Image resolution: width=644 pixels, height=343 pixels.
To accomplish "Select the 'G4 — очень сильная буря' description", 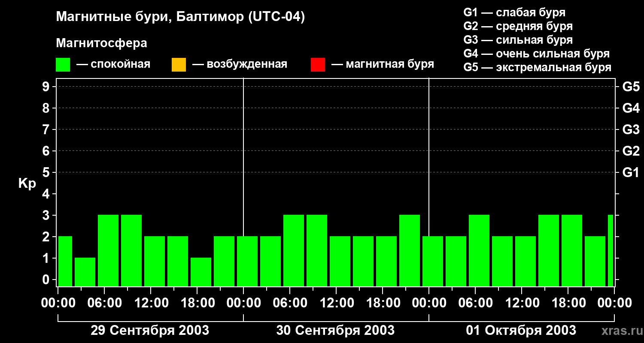I will point(537,54).
